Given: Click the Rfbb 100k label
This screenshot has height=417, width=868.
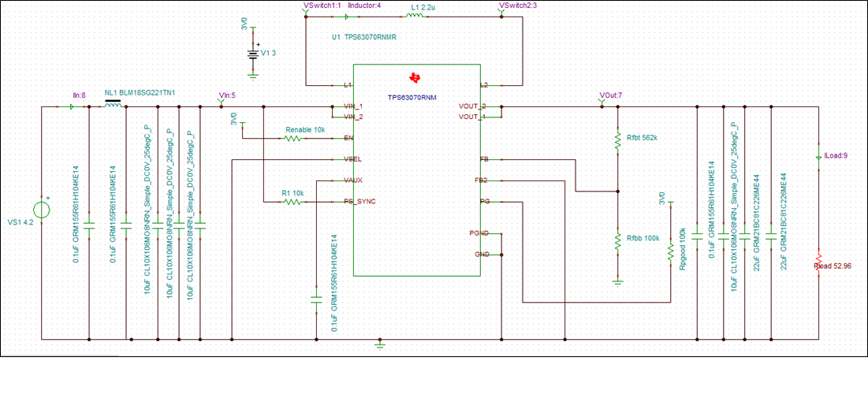Looking at the screenshot, I should [643, 238].
